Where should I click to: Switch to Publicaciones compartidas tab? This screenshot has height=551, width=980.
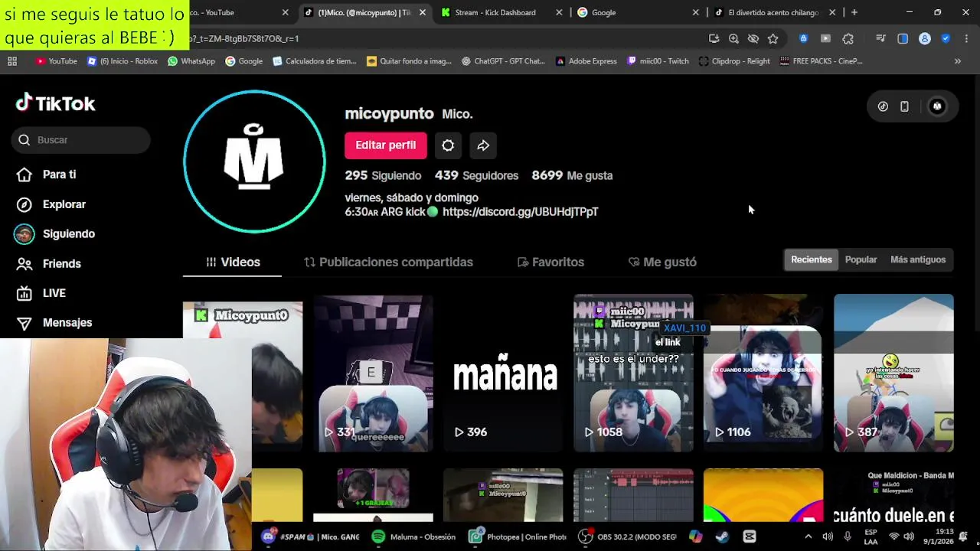388,262
